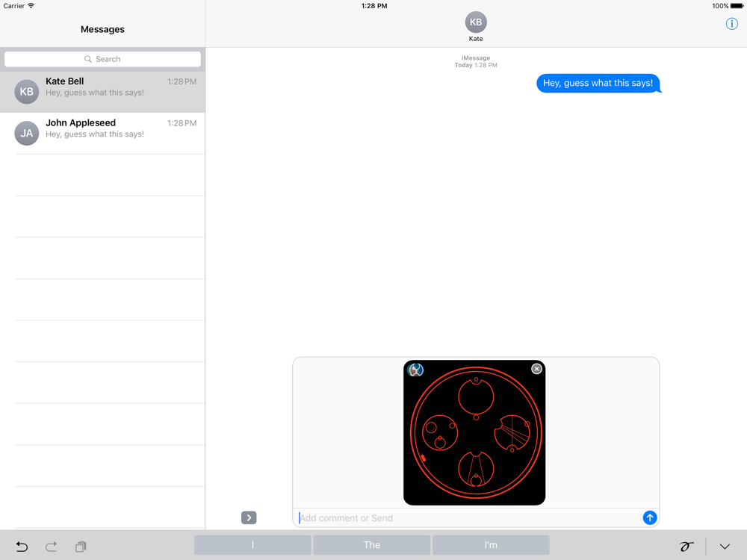Choose the "I'm" predictive suggestion
This screenshot has width=747, height=560.
click(491, 545)
